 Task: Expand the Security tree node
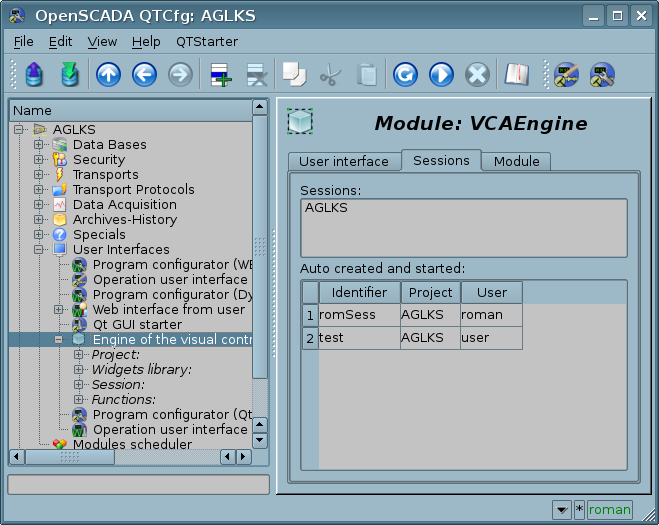pyautogui.click(x=39, y=160)
